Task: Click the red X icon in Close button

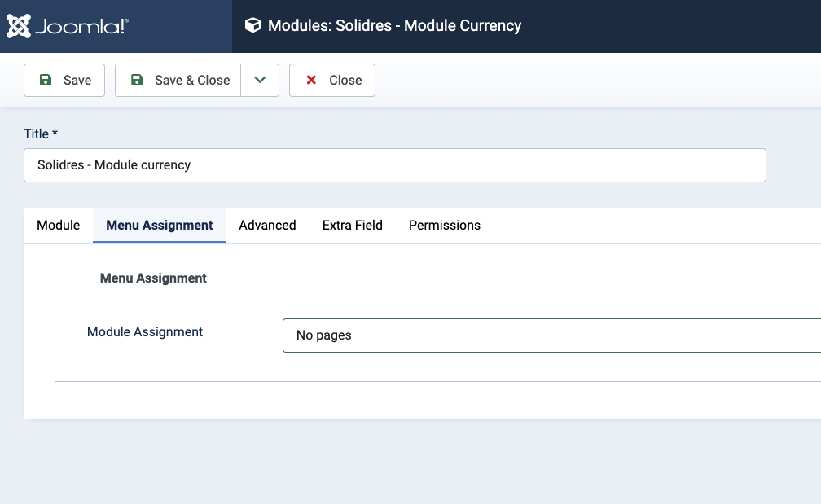Action: (x=311, y=81)
